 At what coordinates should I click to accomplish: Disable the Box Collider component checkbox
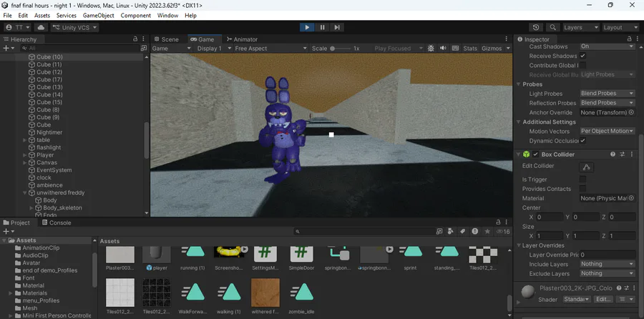(x=535, y=154)
